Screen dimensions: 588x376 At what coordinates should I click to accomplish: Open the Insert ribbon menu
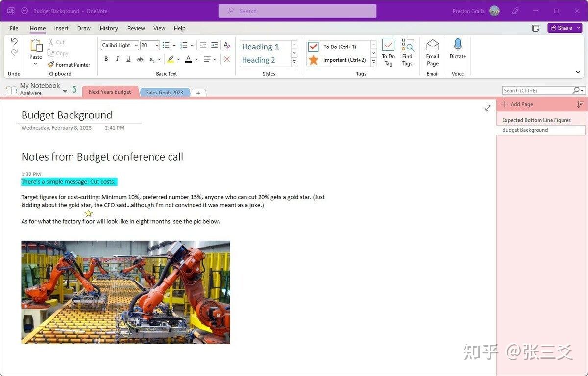61,28
